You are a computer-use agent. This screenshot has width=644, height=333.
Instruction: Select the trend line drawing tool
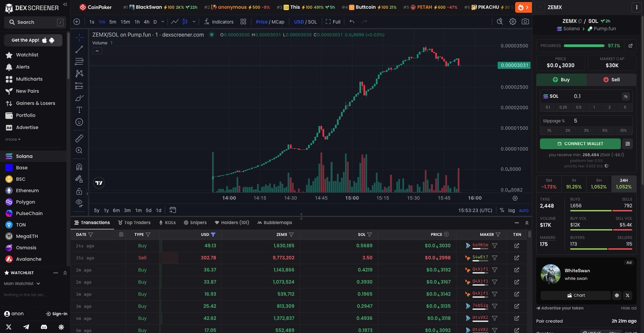(x=79, y=49)
